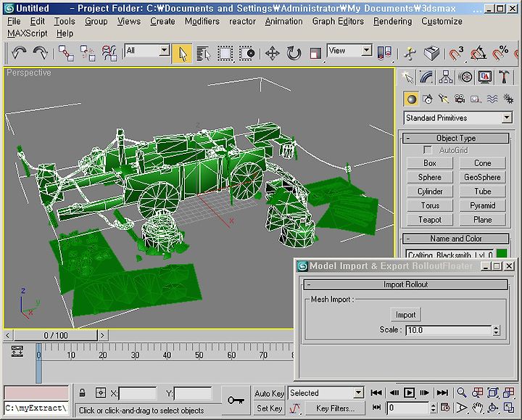Click the Redo arrow icon

pos(41,53)
